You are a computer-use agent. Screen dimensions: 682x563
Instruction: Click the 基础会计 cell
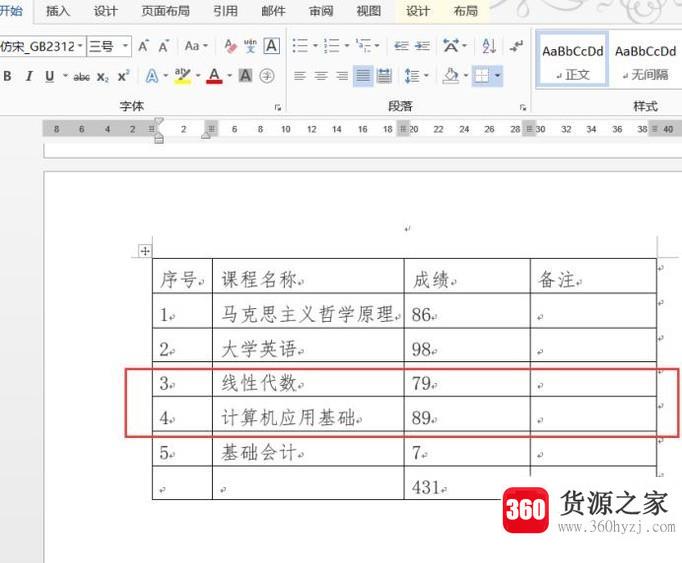tap(308, 450)
